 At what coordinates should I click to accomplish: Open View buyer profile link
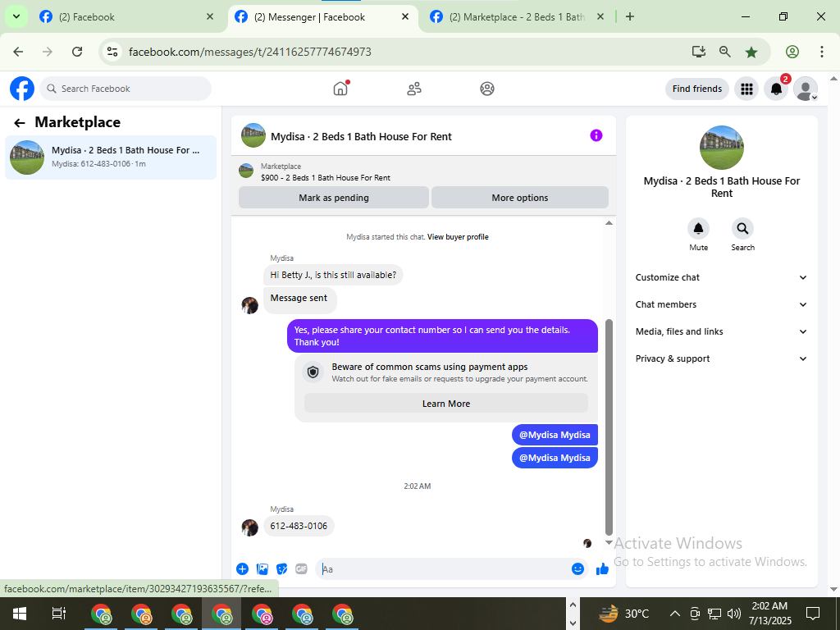click(x=458, y=237)
